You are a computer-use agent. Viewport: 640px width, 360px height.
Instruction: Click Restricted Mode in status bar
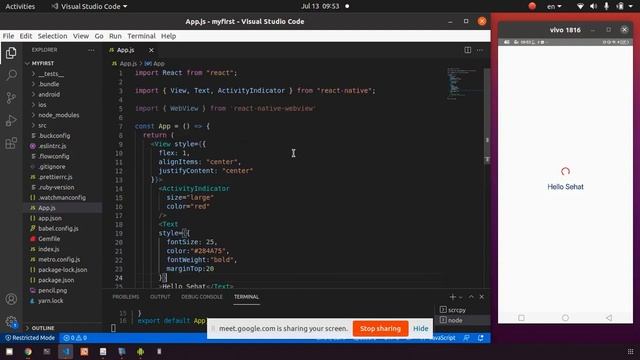tap(30, 338)
